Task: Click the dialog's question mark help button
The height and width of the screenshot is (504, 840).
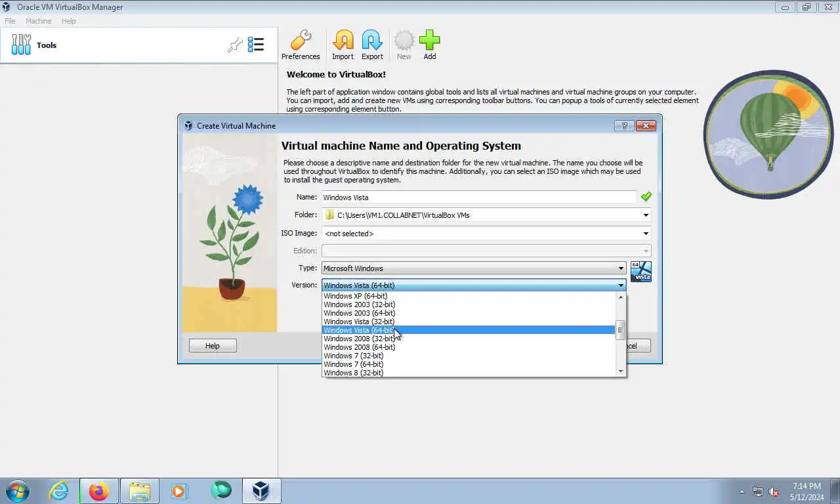Action: coord(623,125)
